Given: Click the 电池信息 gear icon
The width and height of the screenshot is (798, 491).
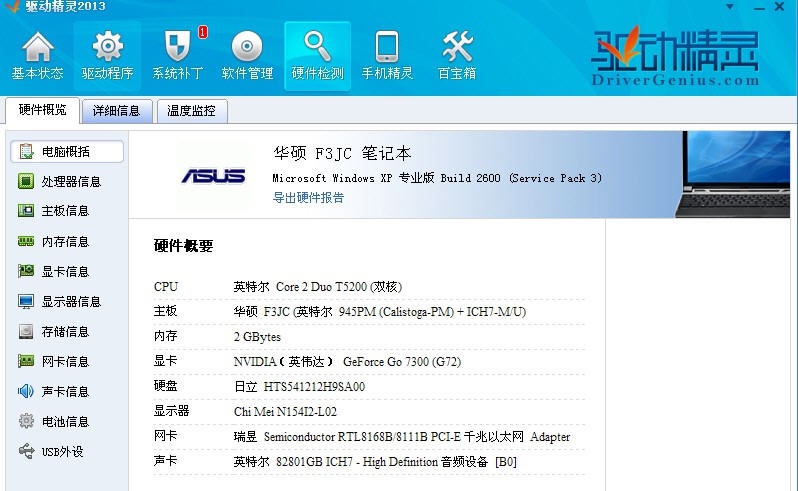Looking at the screenshot, I should coord(26,421).
